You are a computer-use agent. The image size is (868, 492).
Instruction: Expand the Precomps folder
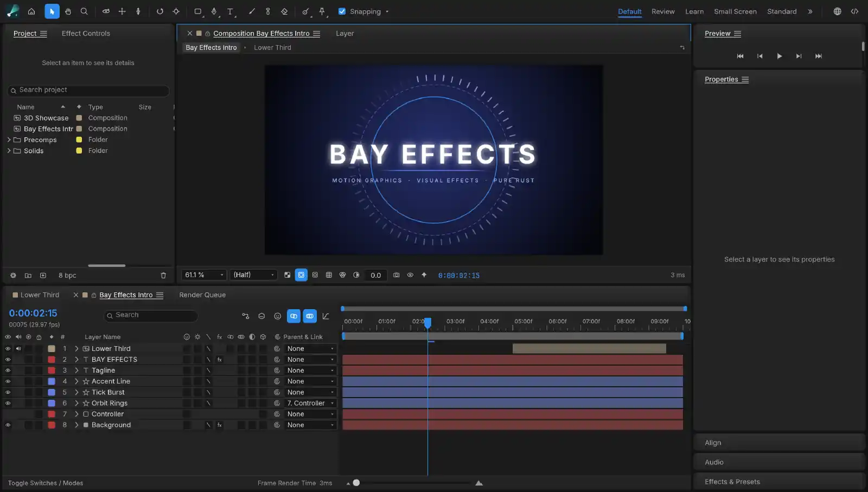pyautogui.click(x=9, y=140)
